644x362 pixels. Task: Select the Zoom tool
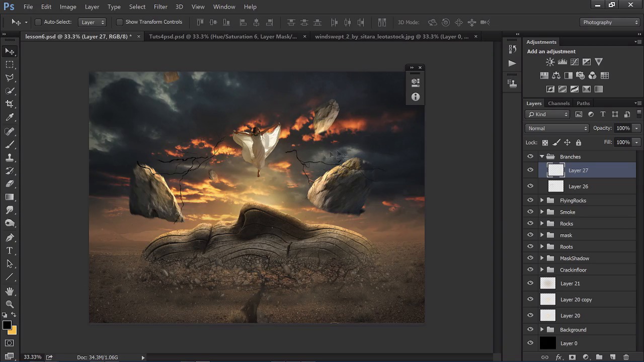point(10,304)
